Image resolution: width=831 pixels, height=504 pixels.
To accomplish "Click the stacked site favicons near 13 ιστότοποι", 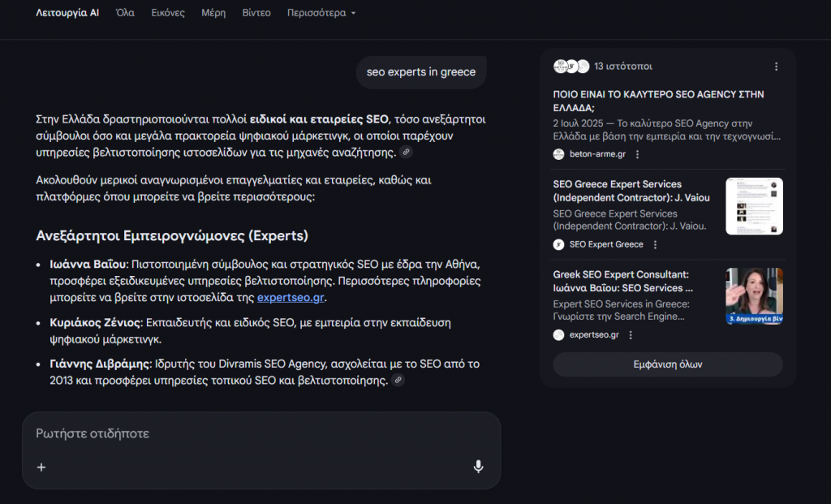I will click(x=571, y=67).
